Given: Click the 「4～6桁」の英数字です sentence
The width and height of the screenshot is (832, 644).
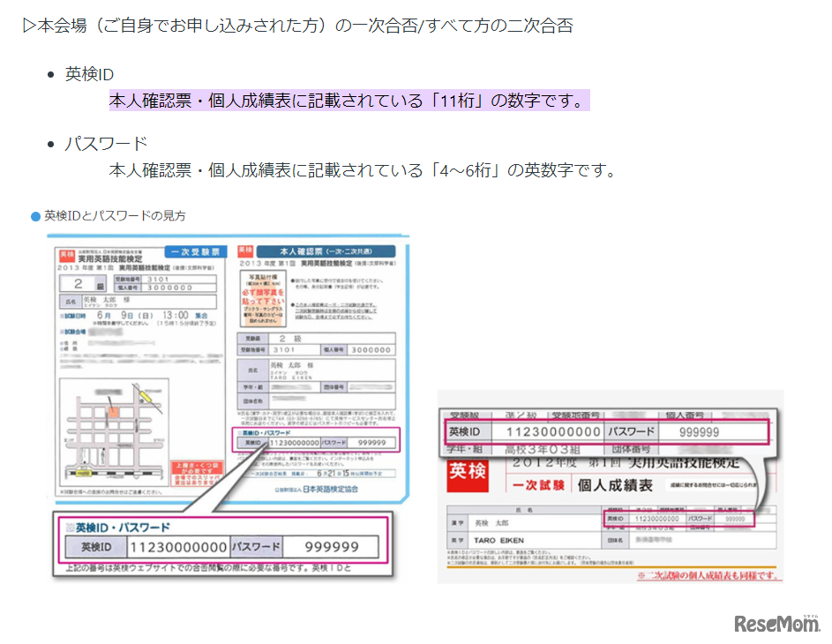Looking at the screenshot, I should 363,170.
